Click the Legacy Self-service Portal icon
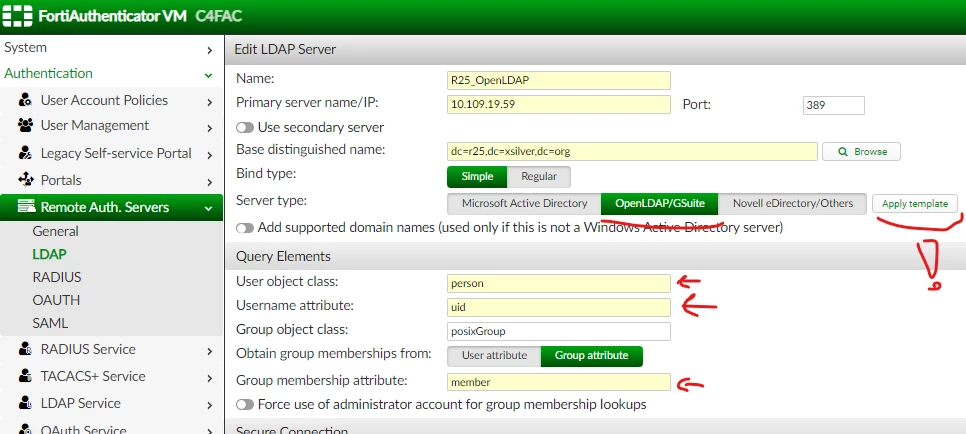Screen dimensions: 966x434 click(25, 153)
